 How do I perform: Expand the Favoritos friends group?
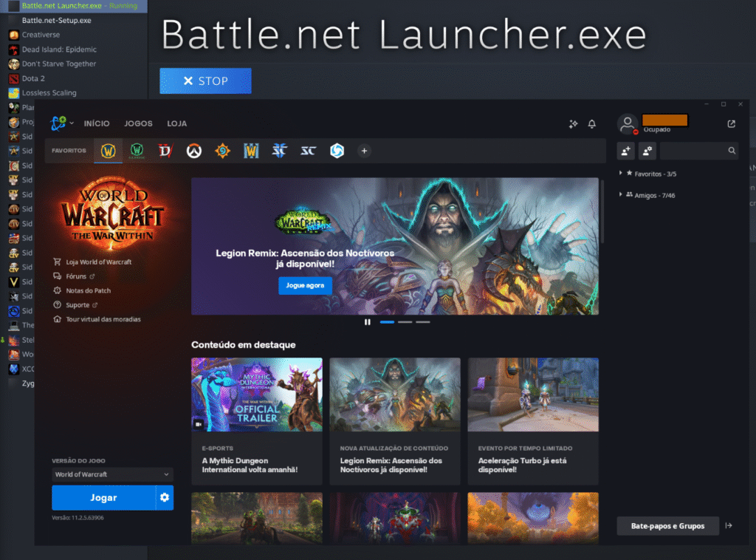tap(620, 174)
